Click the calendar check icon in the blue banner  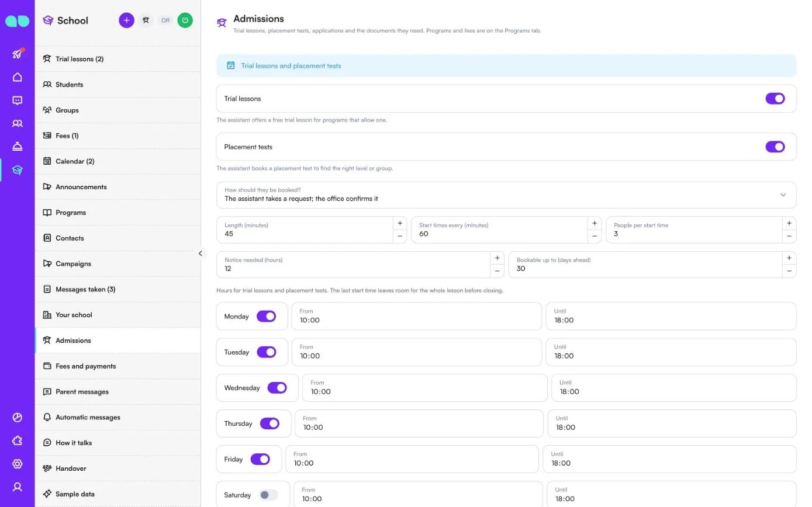(x=231, y=65)
